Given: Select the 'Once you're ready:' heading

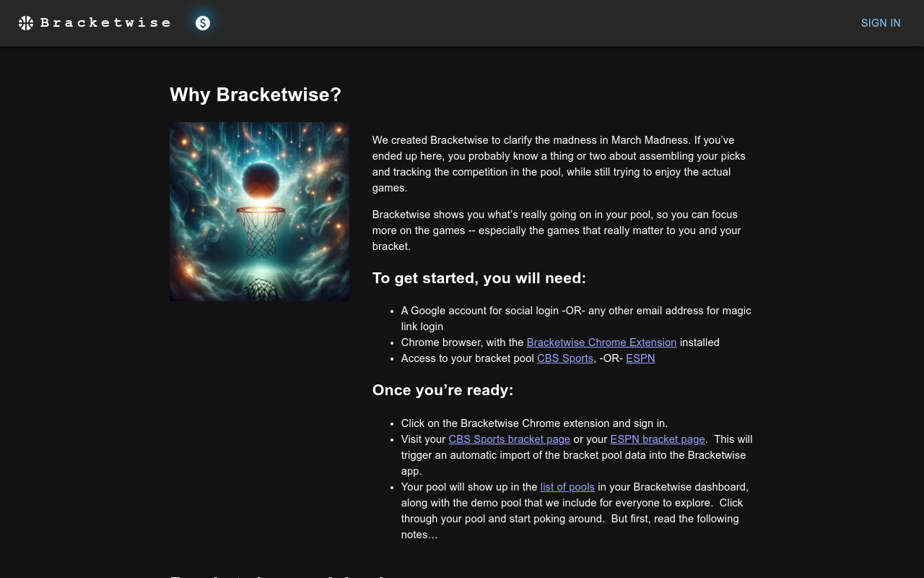Looking at the screenshot, I should 443,390.
